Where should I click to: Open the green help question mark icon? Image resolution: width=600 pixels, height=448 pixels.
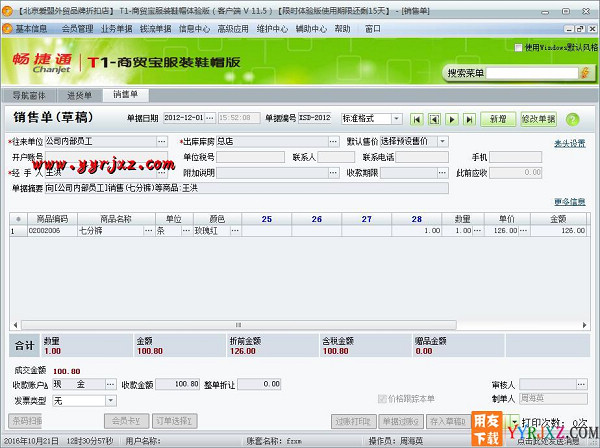(x=572, y=119)
